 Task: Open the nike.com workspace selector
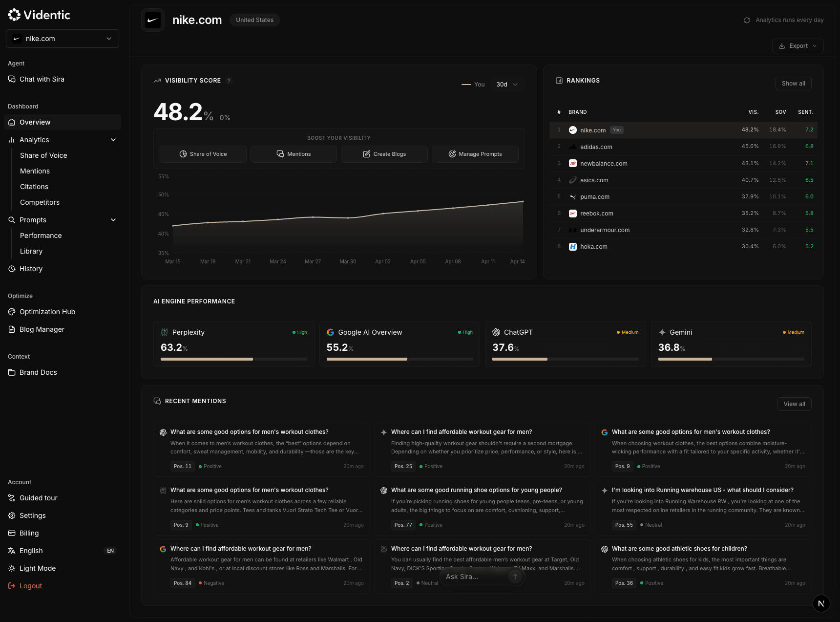coord(62,38)
